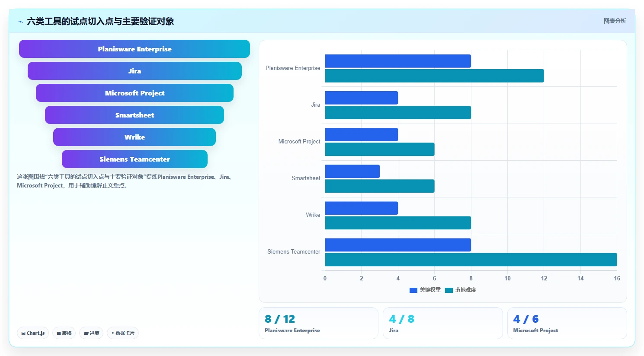Click the blue 关键权重 bar for Wrike

(362, 208)
